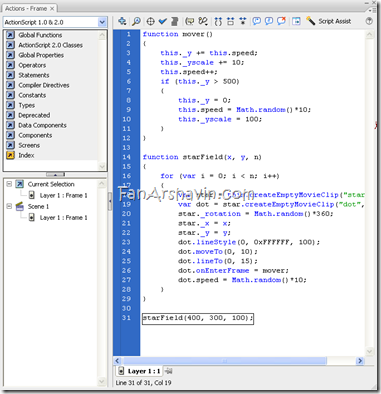The height and width of the screenshot is (394, 381).
Task: Click the Index yellow book icon
Action: pos(10,155)
